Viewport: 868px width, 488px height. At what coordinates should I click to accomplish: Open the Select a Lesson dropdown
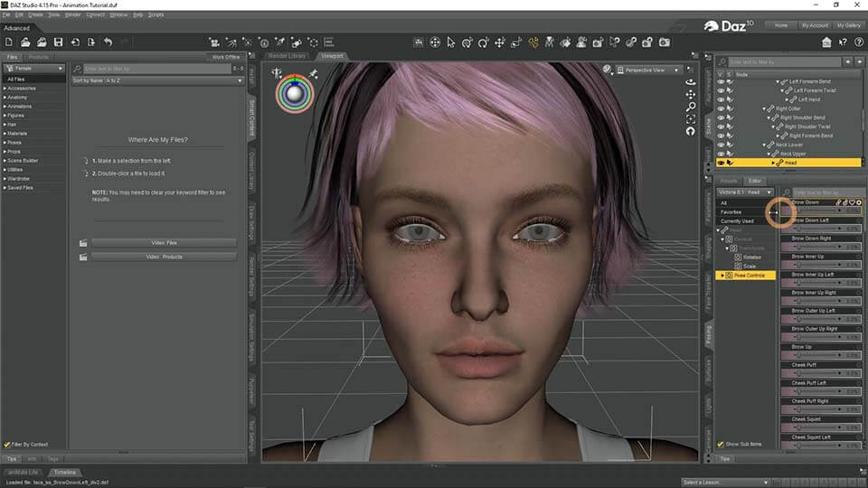(x=725, y=483)
